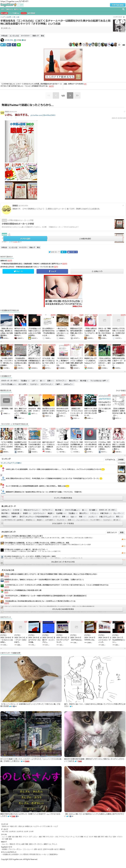The height and width of the screenshot is (868, 126).
Task: Click オススメまとめの続きを見る button
Action: click(63, 609)
